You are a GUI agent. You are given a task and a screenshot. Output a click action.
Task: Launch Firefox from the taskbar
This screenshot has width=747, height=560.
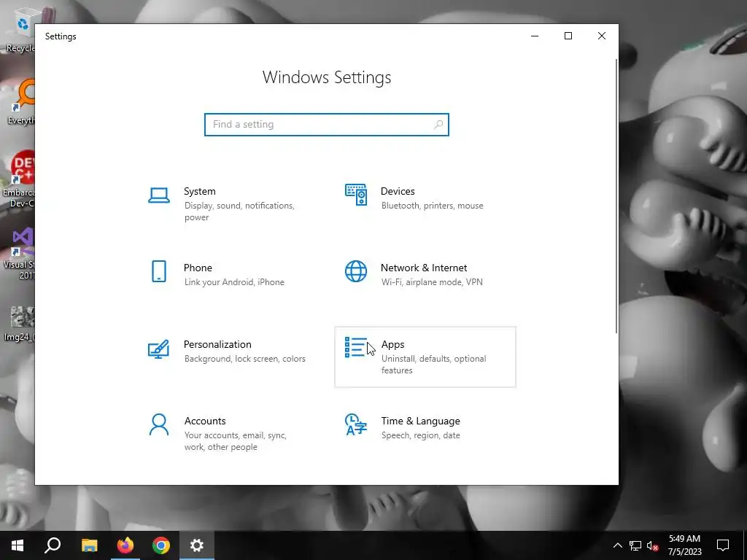125,545
